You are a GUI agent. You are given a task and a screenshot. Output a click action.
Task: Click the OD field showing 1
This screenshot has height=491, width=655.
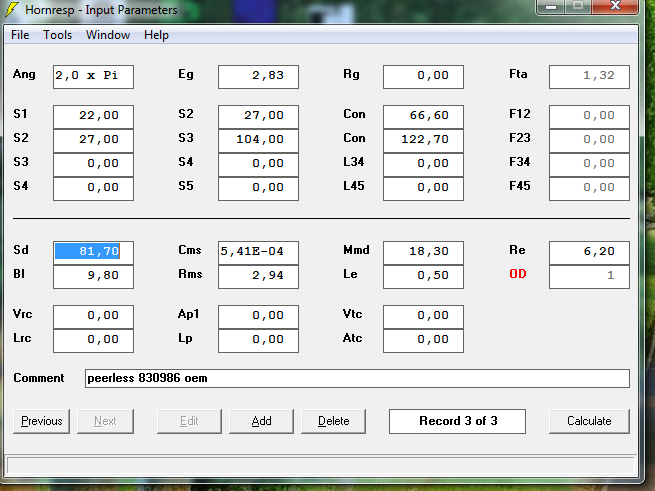click(589, 277)
